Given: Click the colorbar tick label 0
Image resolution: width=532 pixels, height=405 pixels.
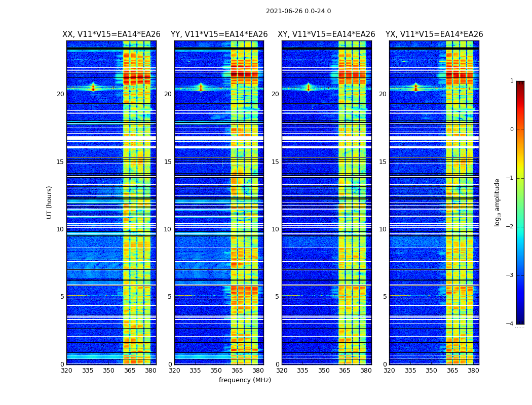Looking at the screenshot, I should 512,130.
